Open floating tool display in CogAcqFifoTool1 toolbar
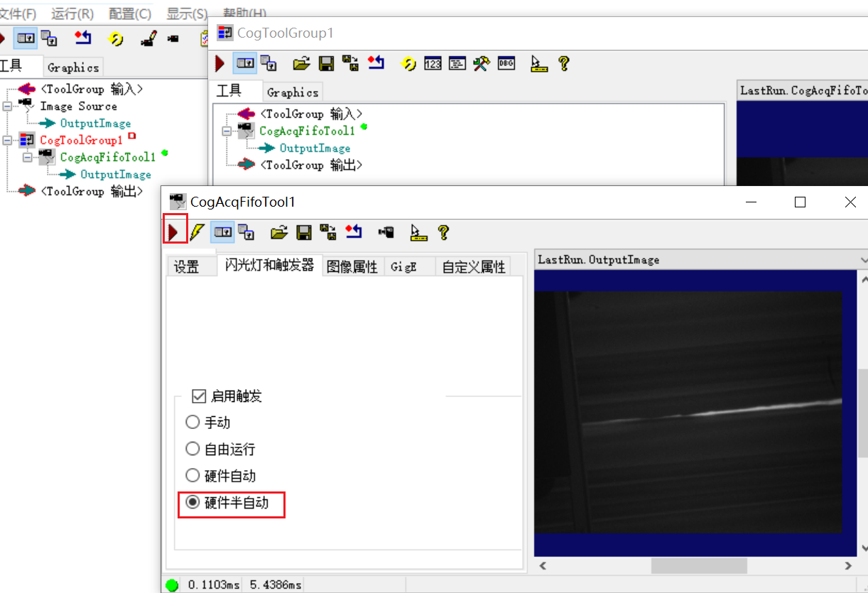 coord(246,232)
